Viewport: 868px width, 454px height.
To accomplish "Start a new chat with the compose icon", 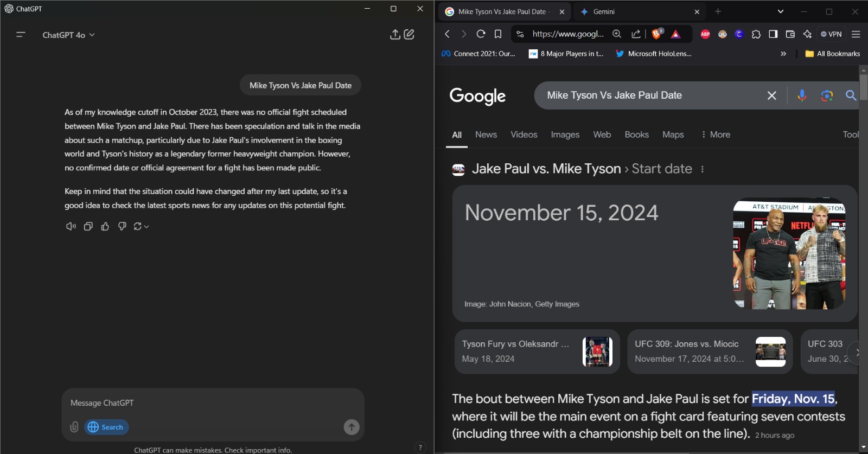I will point(409,35).
